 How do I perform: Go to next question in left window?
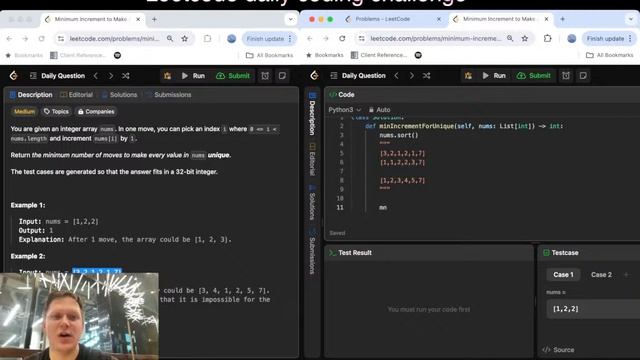point(111,76)
